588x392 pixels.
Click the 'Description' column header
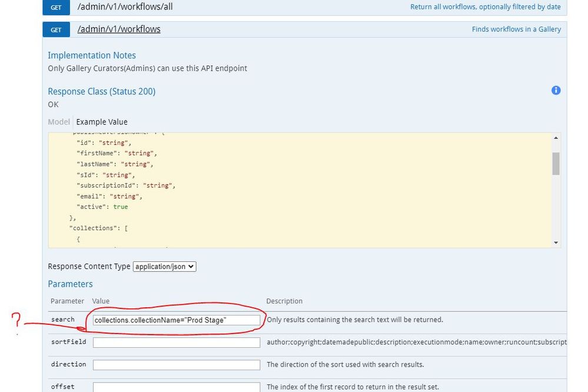[x=284, y=301]
